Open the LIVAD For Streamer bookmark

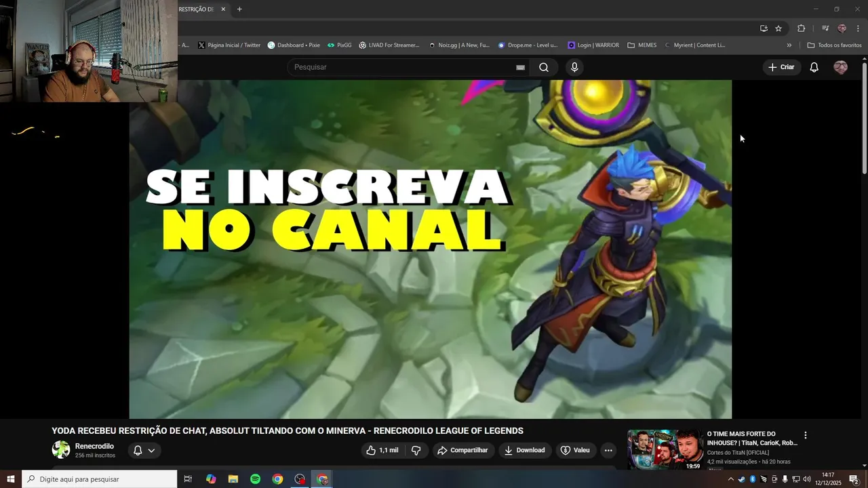(x=389, y=45)
